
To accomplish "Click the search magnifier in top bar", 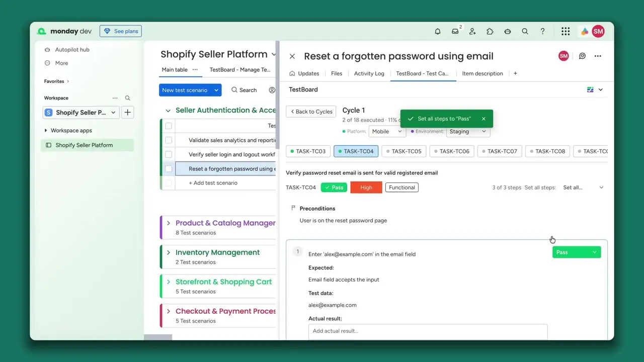I will click(x=525, y=31).
